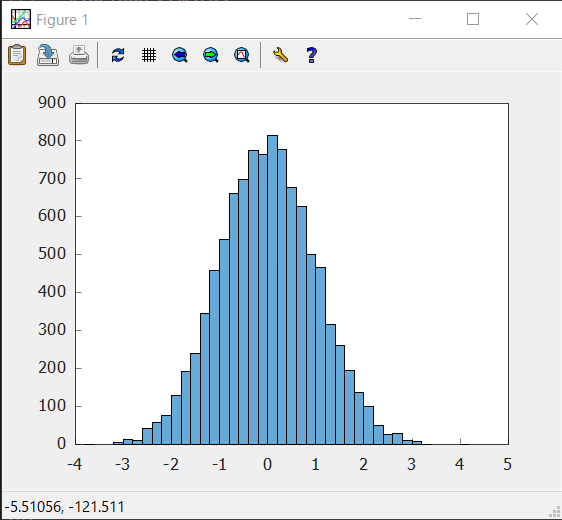562x520 pixels.
Task: Autoscale the plot axes
Action: point(242,55)
